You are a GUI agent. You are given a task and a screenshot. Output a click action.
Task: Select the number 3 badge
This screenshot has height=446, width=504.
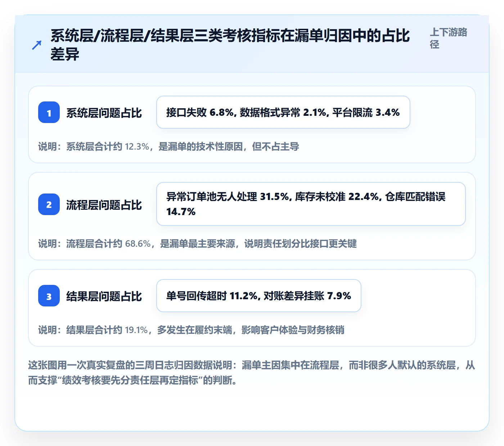pos(49,296)
